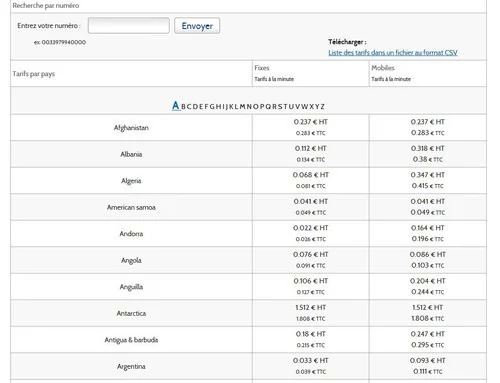Click Albania mobile TTC rate 0.38
Image resolution: width=500 pixels, height=383 pixels.
coord(428,159)
